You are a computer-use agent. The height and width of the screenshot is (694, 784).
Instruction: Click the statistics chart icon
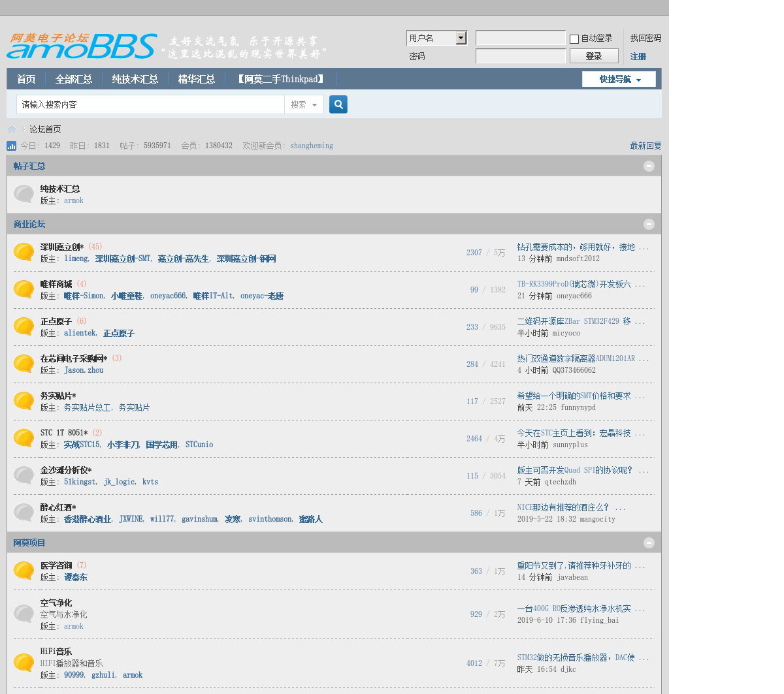coord(12,146)
